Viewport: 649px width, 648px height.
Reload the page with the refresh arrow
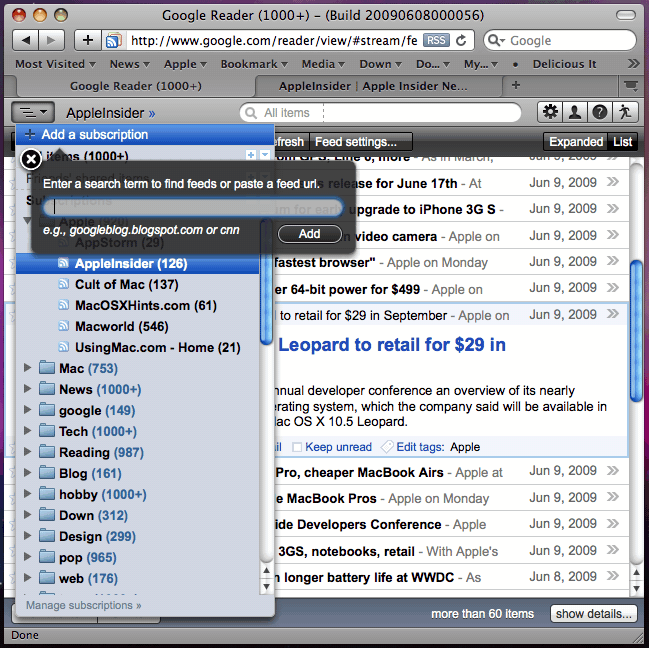coord(462,41)
